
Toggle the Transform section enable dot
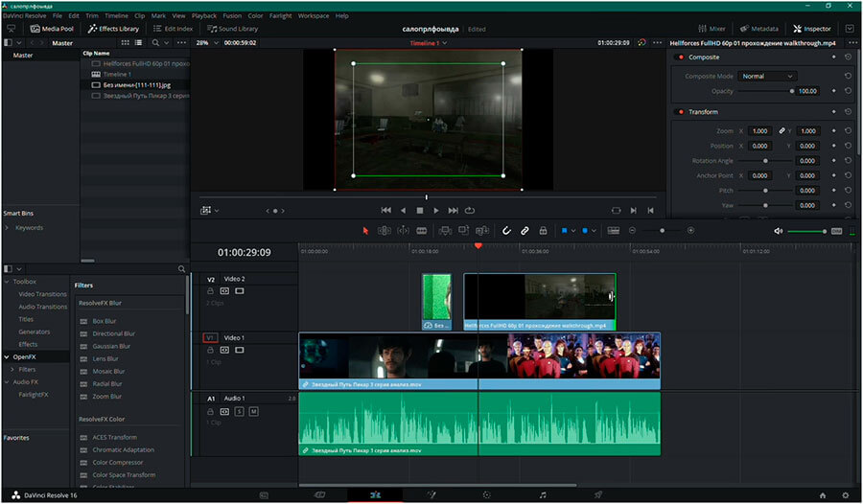pos(682,112)
